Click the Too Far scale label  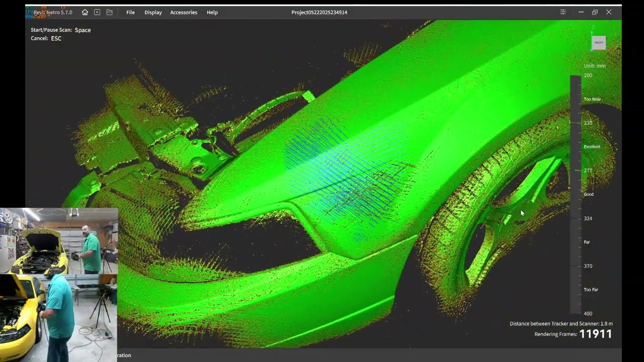[x=591, y=290]
